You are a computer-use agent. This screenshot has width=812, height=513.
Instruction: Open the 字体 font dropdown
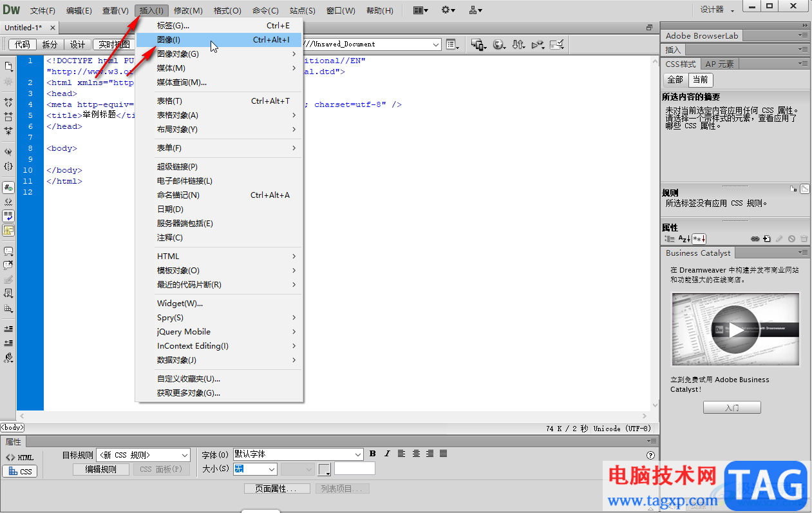[x=298, y=454]
